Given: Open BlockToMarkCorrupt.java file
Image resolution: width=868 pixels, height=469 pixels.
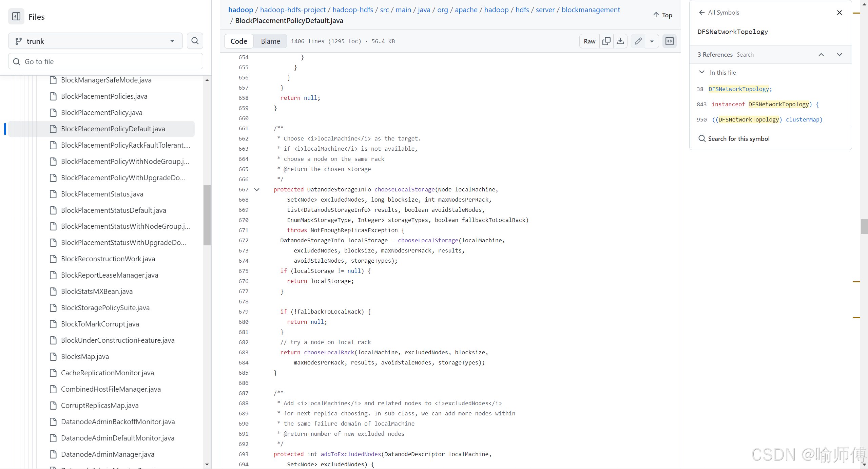Looking at the screenshot, I should coord(100,324).
